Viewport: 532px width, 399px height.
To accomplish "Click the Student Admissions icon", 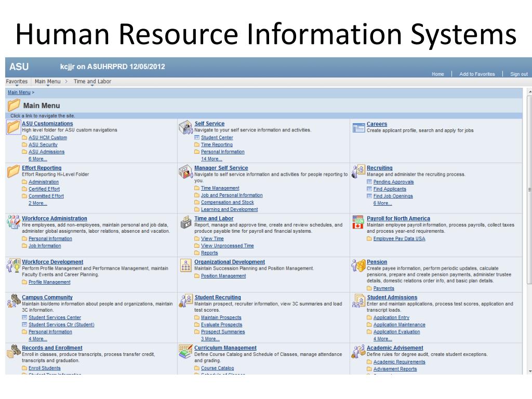I will click(358, 301).
